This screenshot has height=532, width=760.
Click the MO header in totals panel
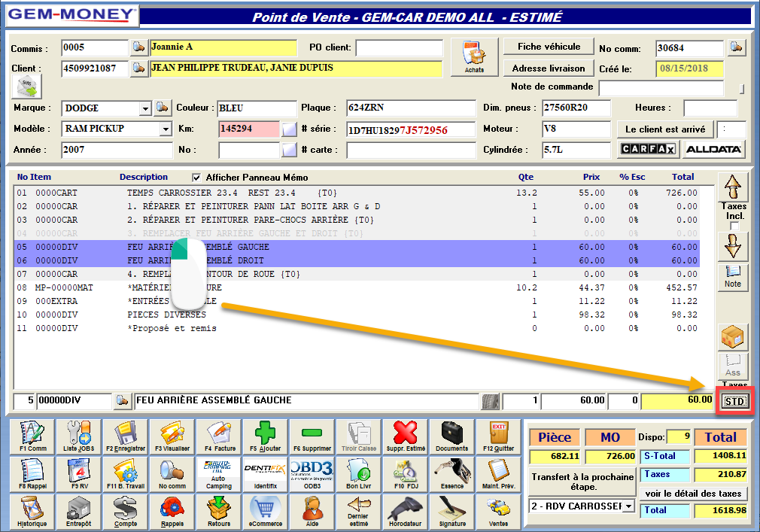(610, 437)
